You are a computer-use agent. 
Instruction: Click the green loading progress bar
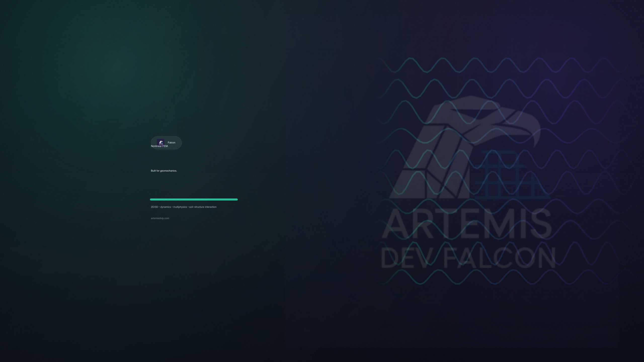tap(194, 199)
